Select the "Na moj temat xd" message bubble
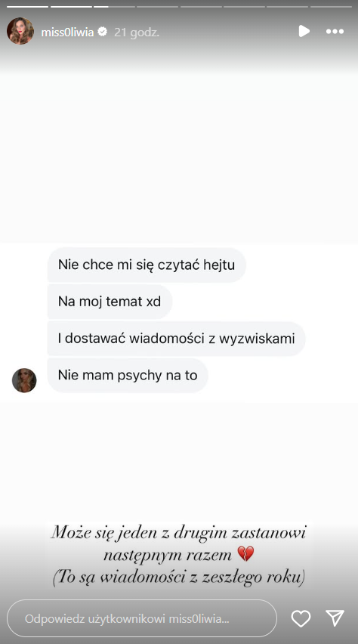This screenshot has width=358, height=644. pos(110,302)
